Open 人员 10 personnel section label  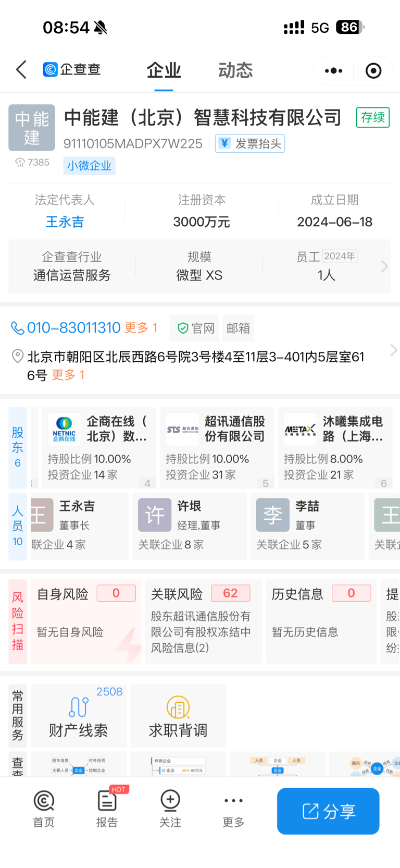click(18, 527)
